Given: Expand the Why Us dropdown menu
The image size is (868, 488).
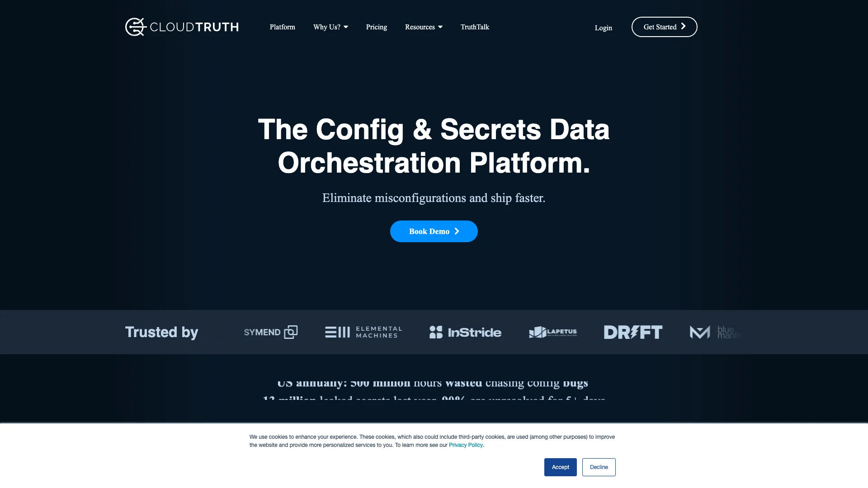Looking at the screenshot, I should (x=330, y=27).
